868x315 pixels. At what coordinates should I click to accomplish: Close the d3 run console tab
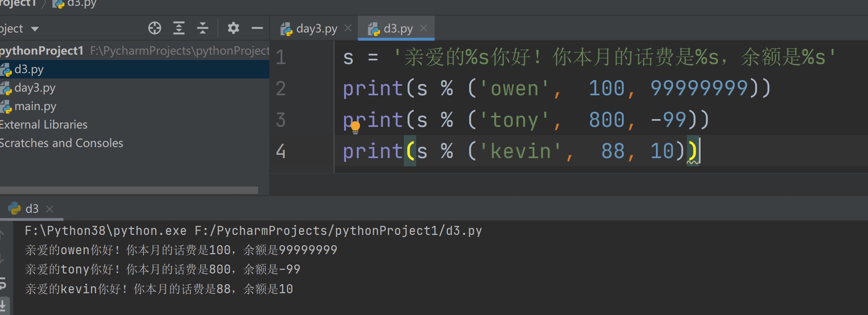pyautogui.click(x=50, y=209)
